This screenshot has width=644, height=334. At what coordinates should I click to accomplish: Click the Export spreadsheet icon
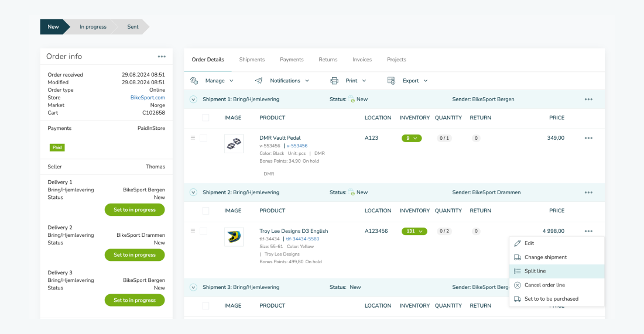(392, 81)
